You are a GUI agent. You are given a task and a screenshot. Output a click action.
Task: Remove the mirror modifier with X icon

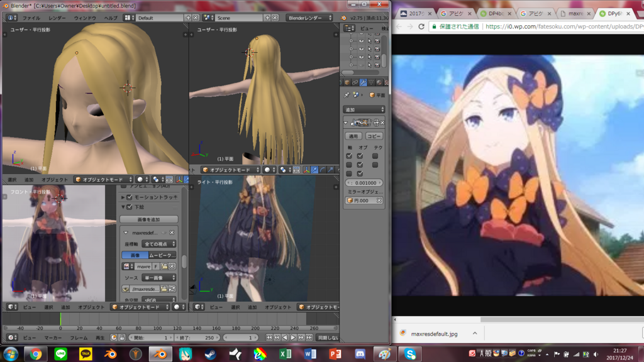tap(382, 123)
